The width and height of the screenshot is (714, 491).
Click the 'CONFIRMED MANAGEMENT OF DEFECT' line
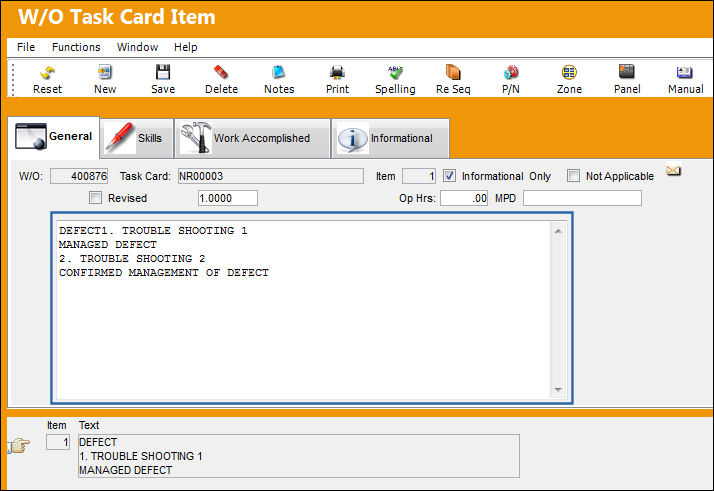click(x=164, y=273)
